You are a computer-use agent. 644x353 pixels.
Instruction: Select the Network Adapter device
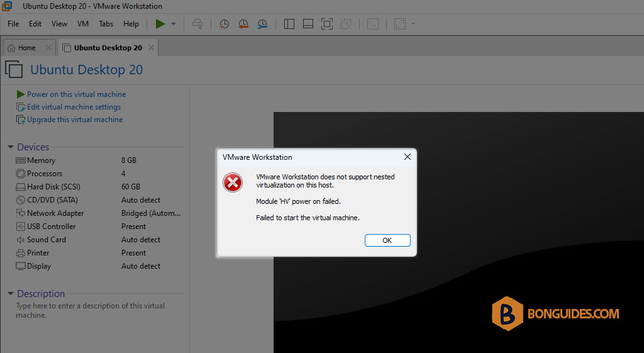tap(99, 213)
